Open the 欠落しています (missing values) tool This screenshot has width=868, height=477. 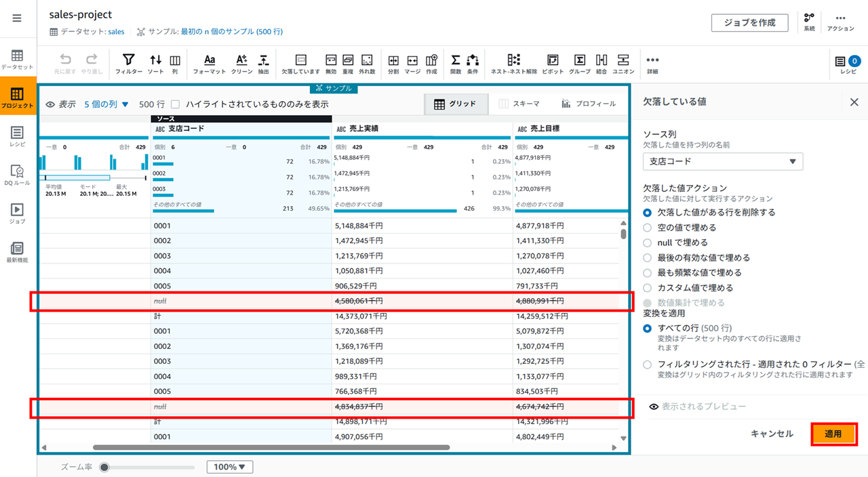(x=301, y=64)
